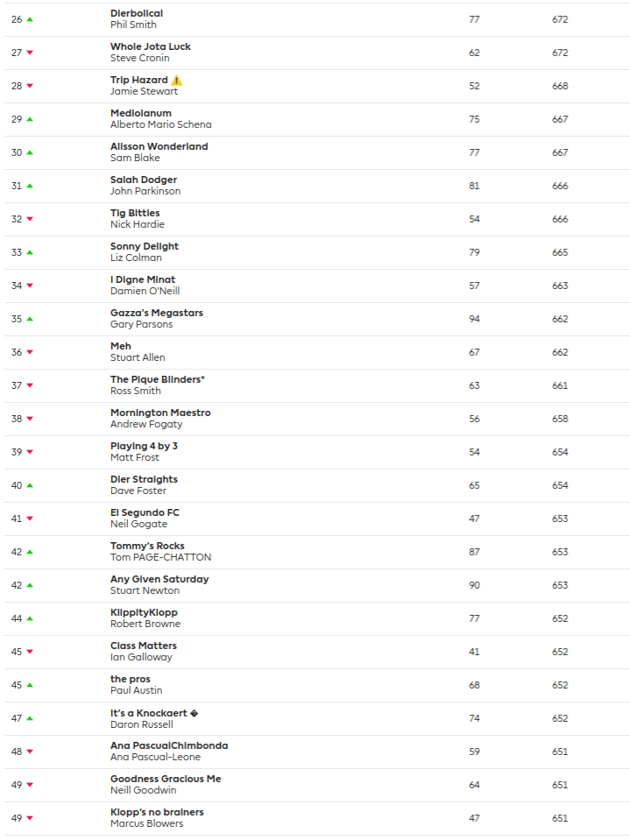This screenshot has width=630, height=840.
Task: Click warning icon beside Trip Hazard
Action: coord(177,81)
